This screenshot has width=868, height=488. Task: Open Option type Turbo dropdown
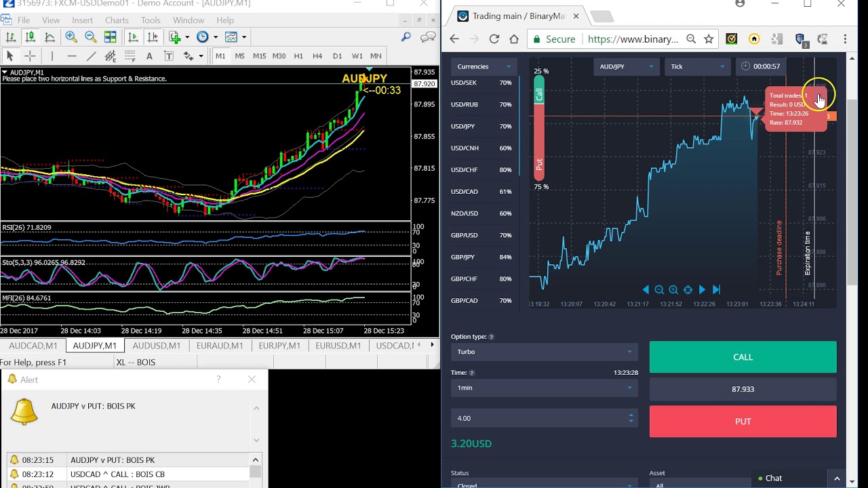pyautogui.click(x=544, y=352)
